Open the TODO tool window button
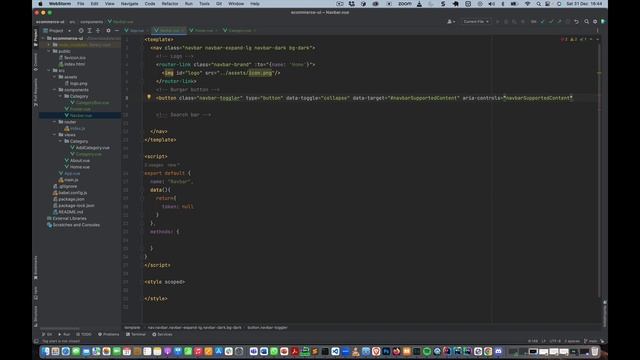The height and width of the screenshot is (360, 640). point(84,334)
